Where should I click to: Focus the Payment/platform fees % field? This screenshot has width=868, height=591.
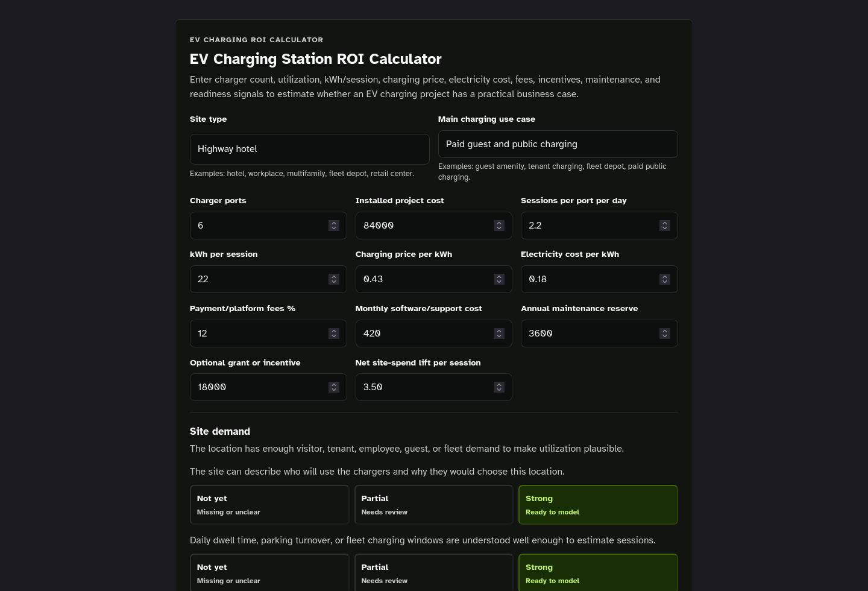click(x=268, y=333)
